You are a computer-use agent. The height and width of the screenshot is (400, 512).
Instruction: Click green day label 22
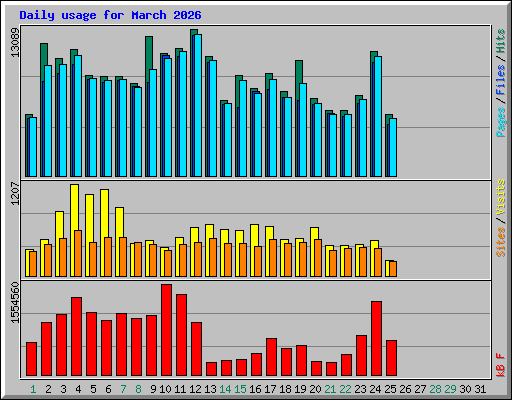click(345, 389)
